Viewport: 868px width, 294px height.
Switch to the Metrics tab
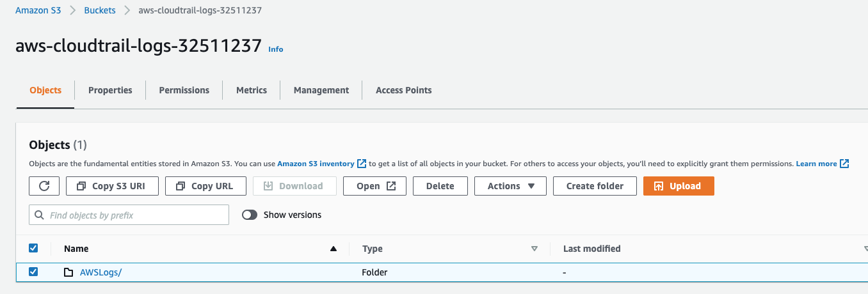click(252, 90)
